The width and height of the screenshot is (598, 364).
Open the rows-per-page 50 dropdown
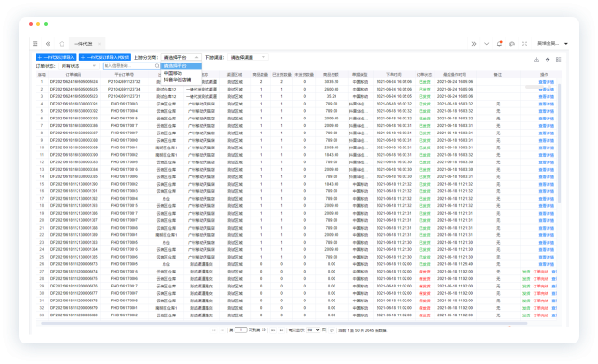(313, 330)
